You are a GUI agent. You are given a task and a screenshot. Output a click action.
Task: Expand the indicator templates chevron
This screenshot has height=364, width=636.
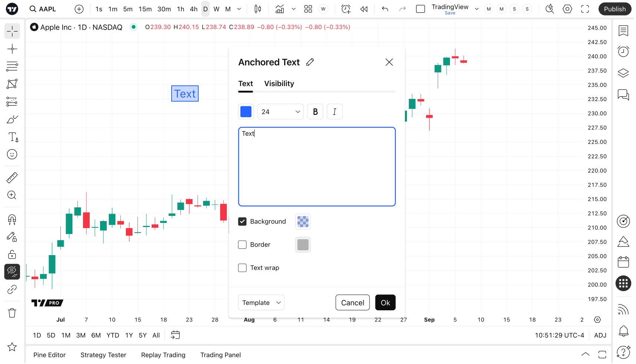click(x=294, y=9)
